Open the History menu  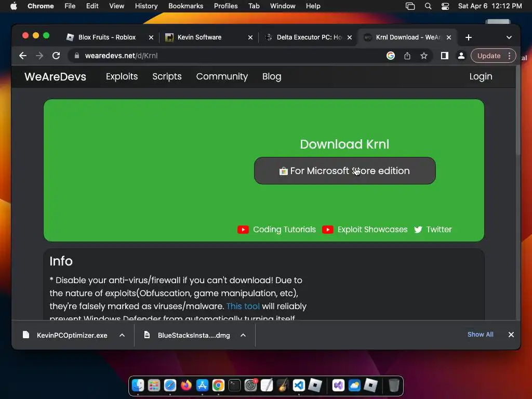coord(146,6)
